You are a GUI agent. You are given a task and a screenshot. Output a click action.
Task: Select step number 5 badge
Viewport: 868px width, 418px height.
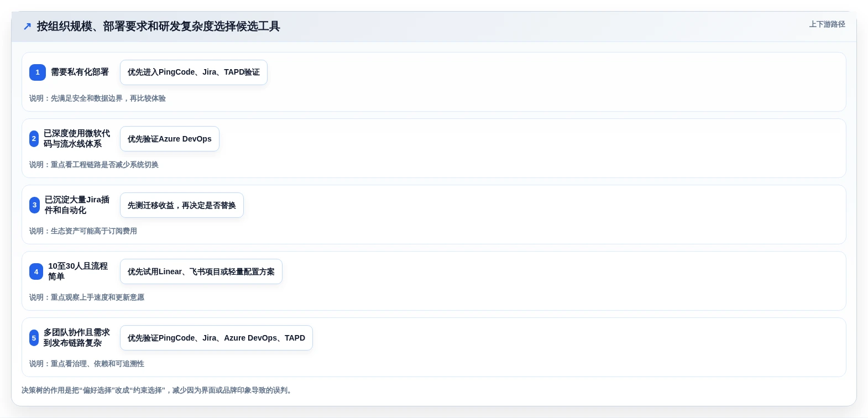[x=34, y=338]
